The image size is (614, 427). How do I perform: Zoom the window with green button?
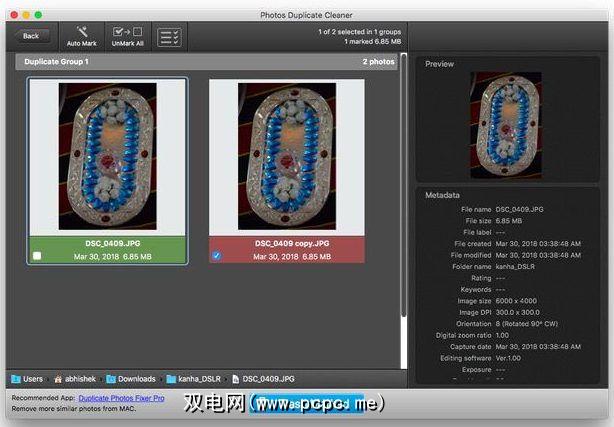38,15
